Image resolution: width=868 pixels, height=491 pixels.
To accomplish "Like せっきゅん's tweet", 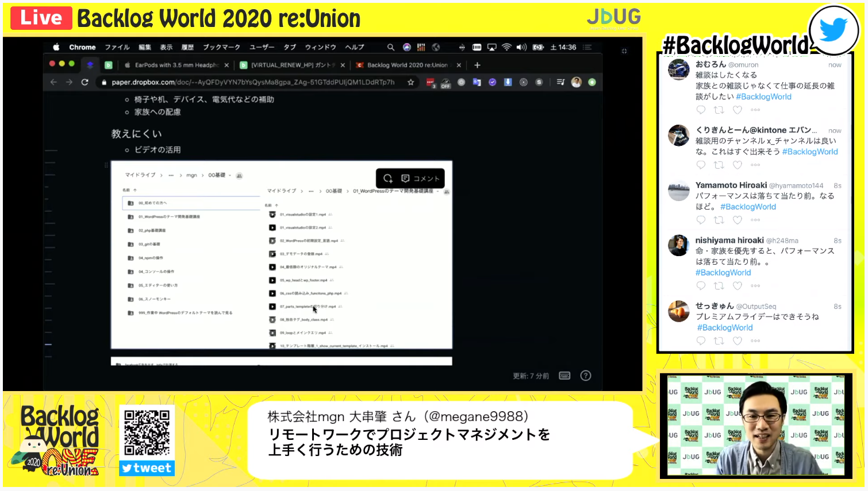I will pyautogui.click(x=738, y=341).
